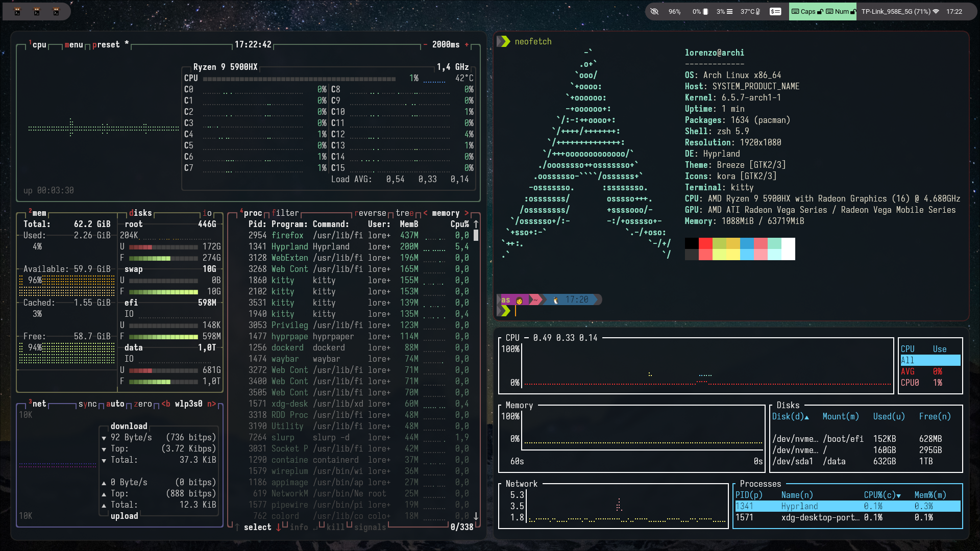Open the first kitty terminal taskbar icon
This screenshot has height=551, width=980.
pos(17,11)
